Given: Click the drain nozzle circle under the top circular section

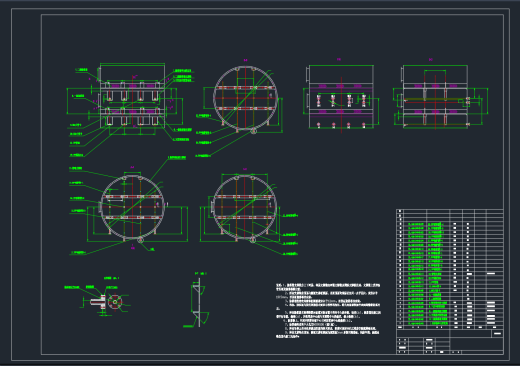Looking at the screenshot, I should (x=254, y=130).
